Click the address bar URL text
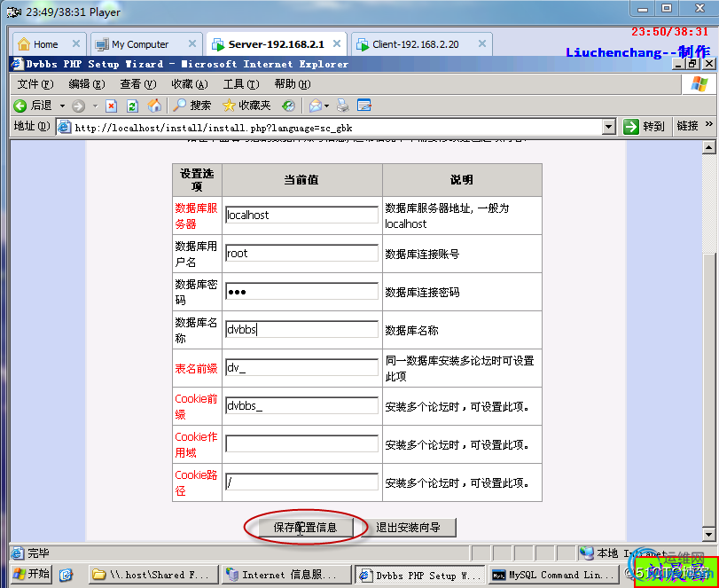719x588 pixels. coord(214,128)
